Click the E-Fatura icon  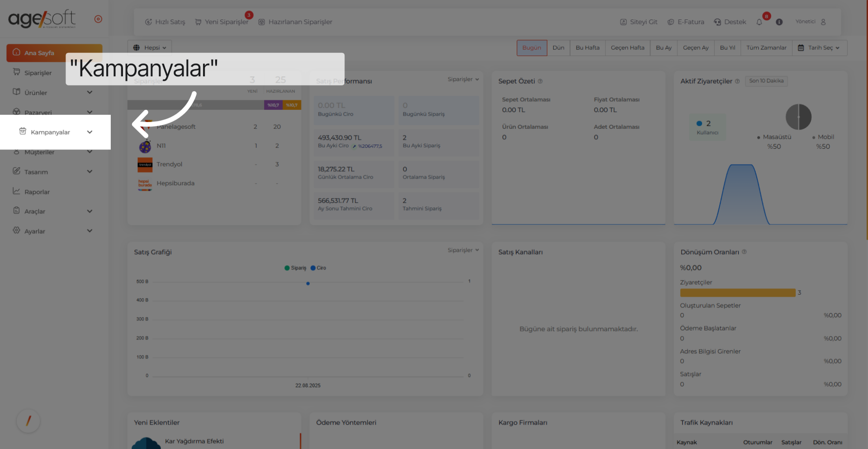click(671, 22)
